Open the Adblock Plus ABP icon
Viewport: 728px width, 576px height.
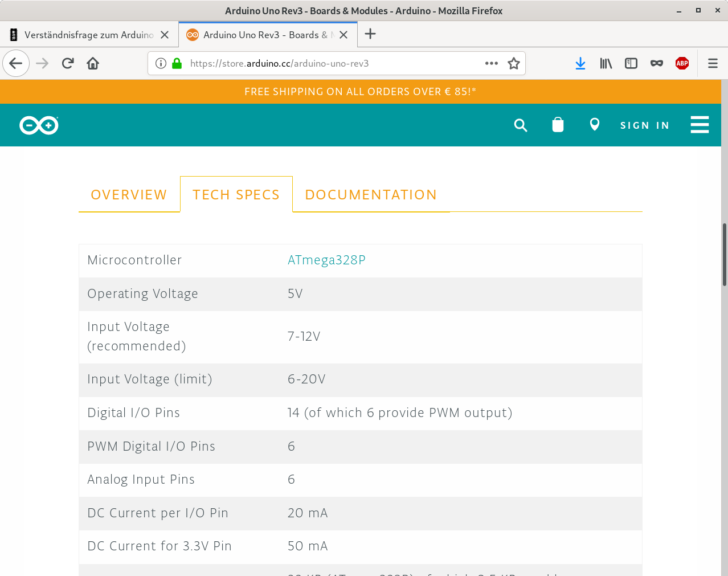click(x=682, y=63)
